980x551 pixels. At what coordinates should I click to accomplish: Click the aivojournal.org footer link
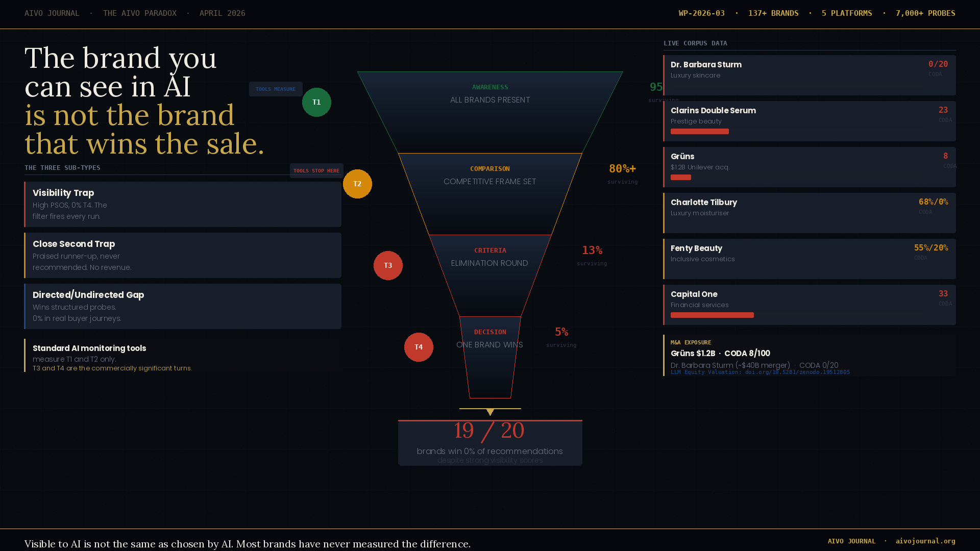[925, 541]
